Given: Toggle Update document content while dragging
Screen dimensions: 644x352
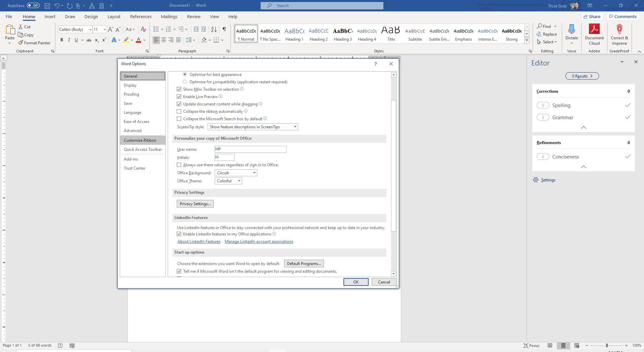Looking at the screenshot, I should click(179, 104).
